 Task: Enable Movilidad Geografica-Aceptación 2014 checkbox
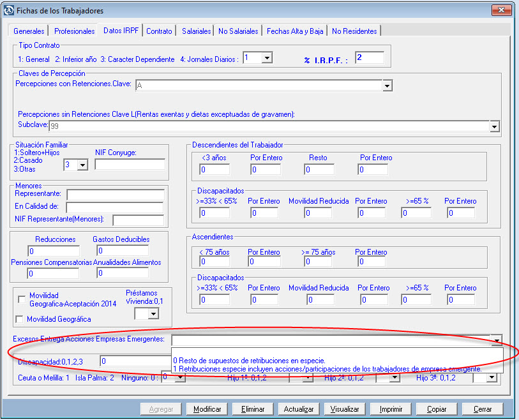coord(22,299)
